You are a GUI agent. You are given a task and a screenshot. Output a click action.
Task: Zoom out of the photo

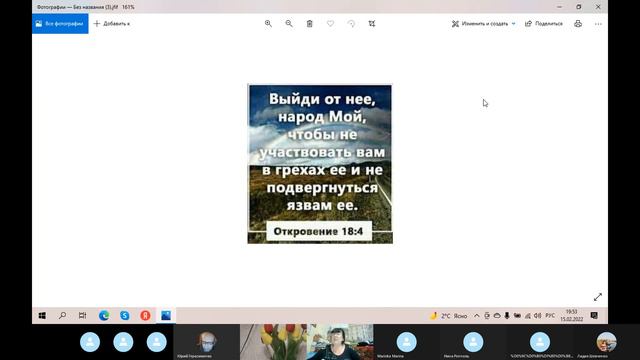[x=289, y=24]
